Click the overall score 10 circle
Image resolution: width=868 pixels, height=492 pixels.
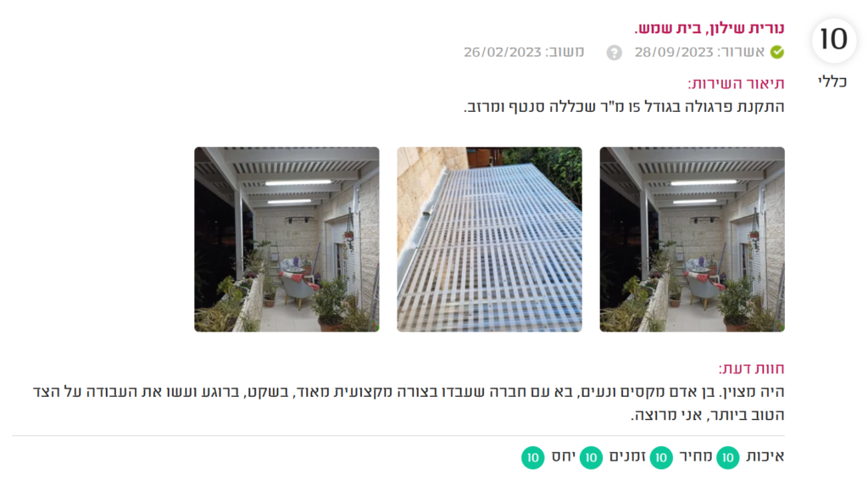click(x=834, y=40)
